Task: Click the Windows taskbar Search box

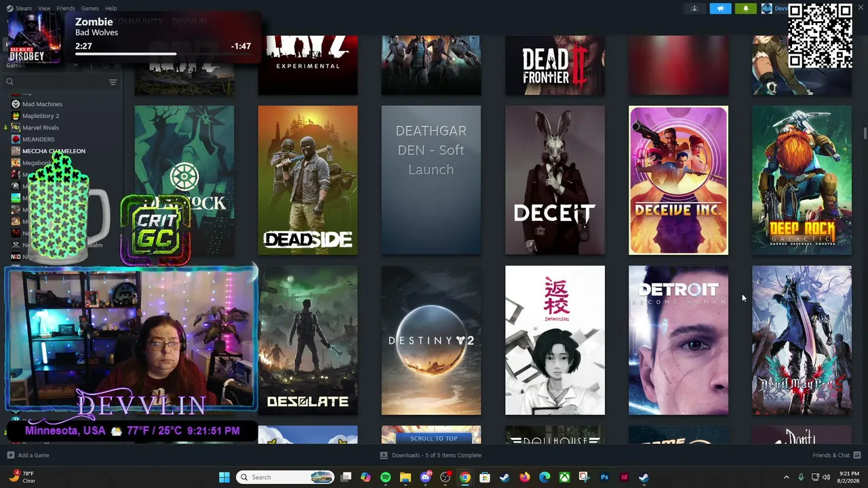Action: coord(285,477)
